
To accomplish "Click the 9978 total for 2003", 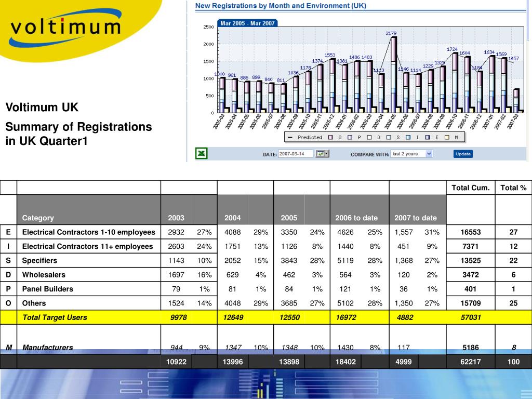I will tap(179, 317).
